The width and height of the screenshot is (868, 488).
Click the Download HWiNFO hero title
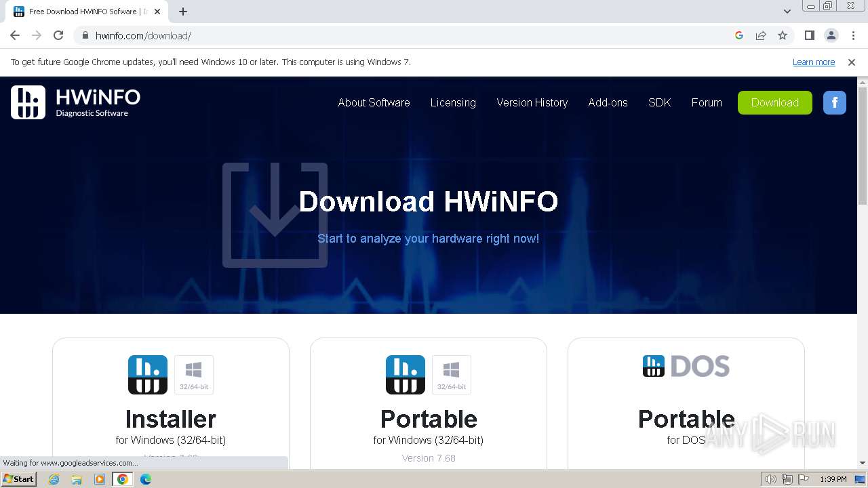point(429,201)
